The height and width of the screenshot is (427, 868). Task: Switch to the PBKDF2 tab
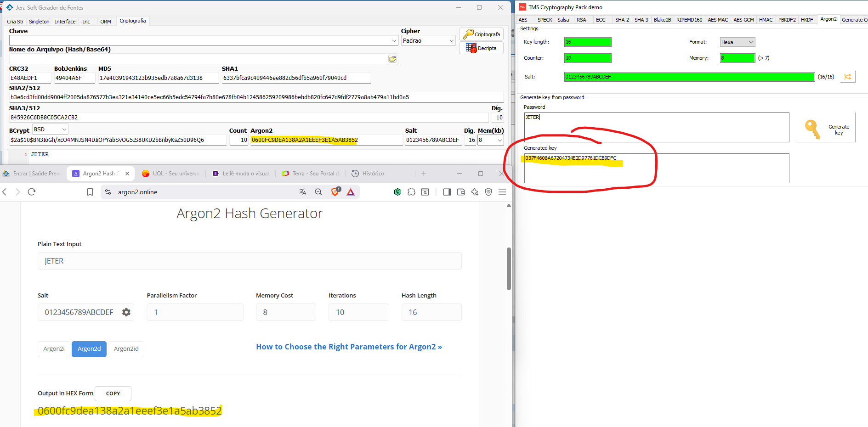coord(787,20)
